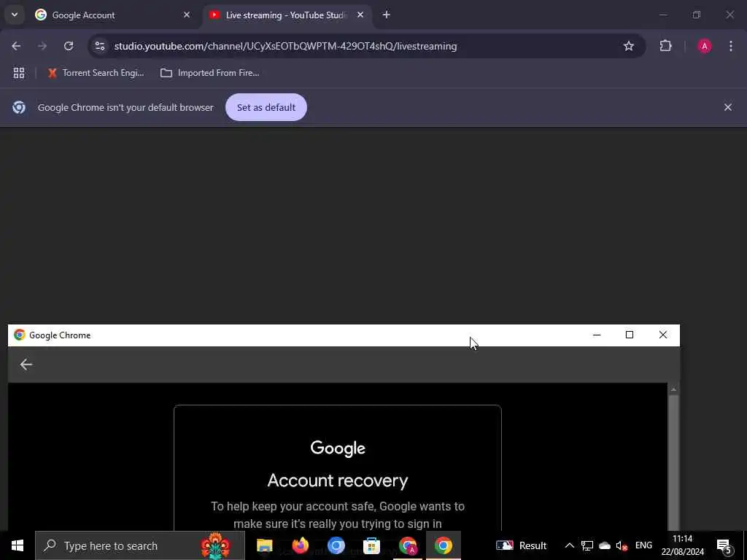The height and width of the screenshot is (560, 747).
Task: Open the Torrent Search Engine bookmark
Action: pyautogui.click(x=96, y=73)
